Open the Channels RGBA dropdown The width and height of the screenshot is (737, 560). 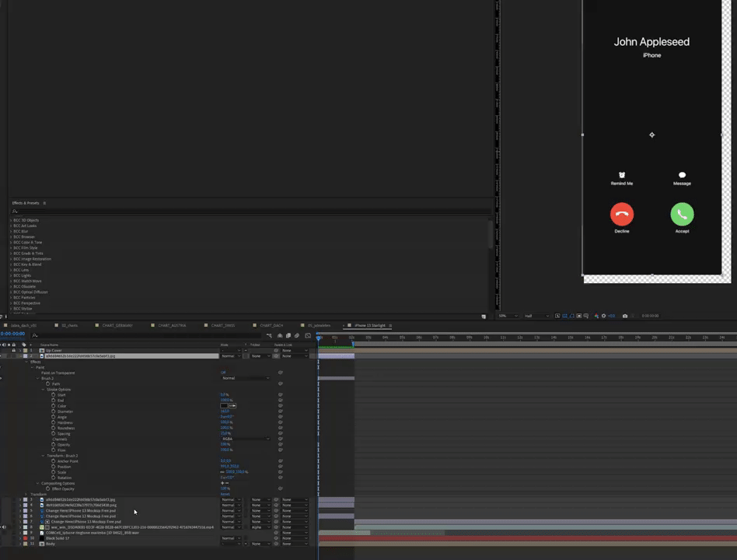click(246, 439)
